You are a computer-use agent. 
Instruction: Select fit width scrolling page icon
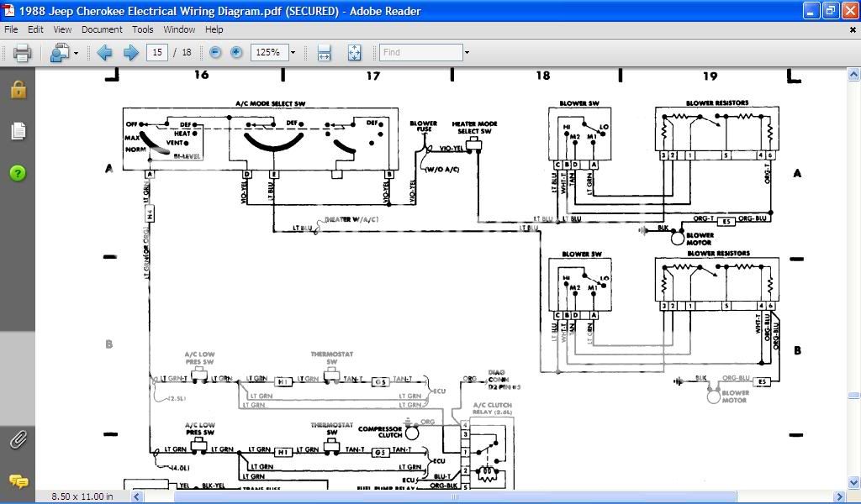[x=325, y=53]
